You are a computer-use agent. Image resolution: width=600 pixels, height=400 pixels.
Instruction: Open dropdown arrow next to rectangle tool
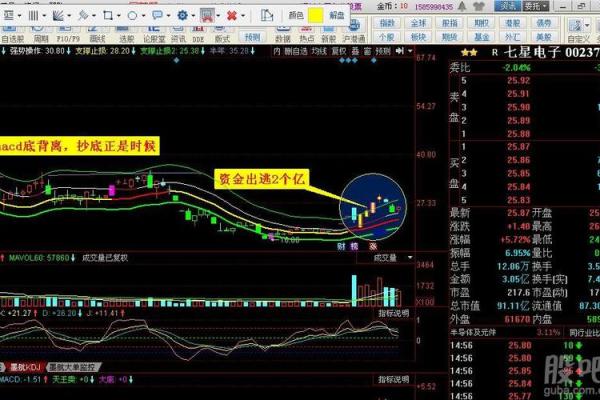(x=118, y=16)
